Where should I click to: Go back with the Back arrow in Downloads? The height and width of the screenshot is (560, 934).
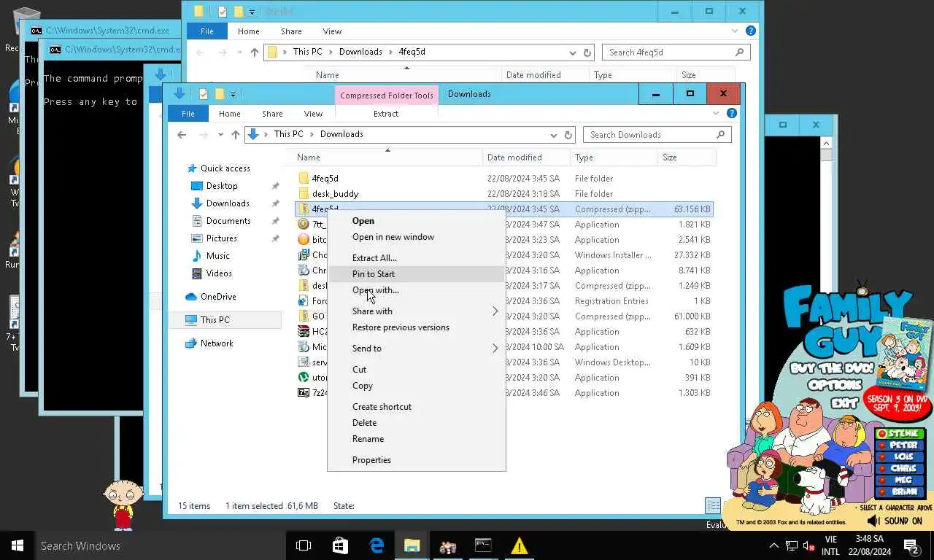(x=182, y=135)
